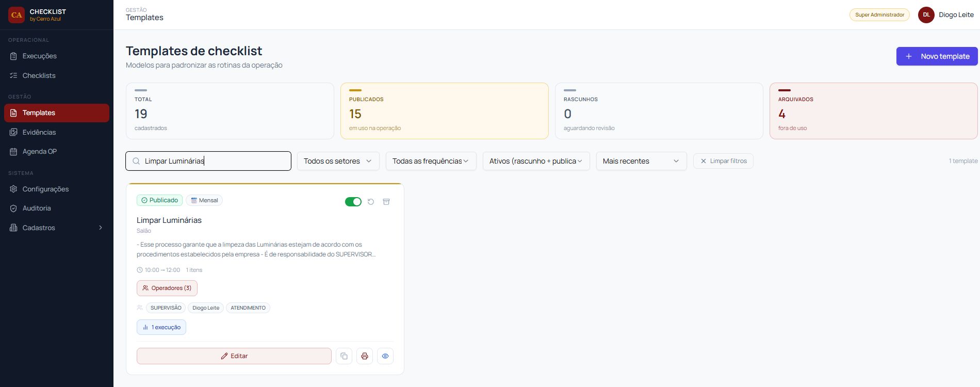Click the Diogo Leite username in header
The height and width of the screenshot is (387, 980).
(x=956, y=15)
